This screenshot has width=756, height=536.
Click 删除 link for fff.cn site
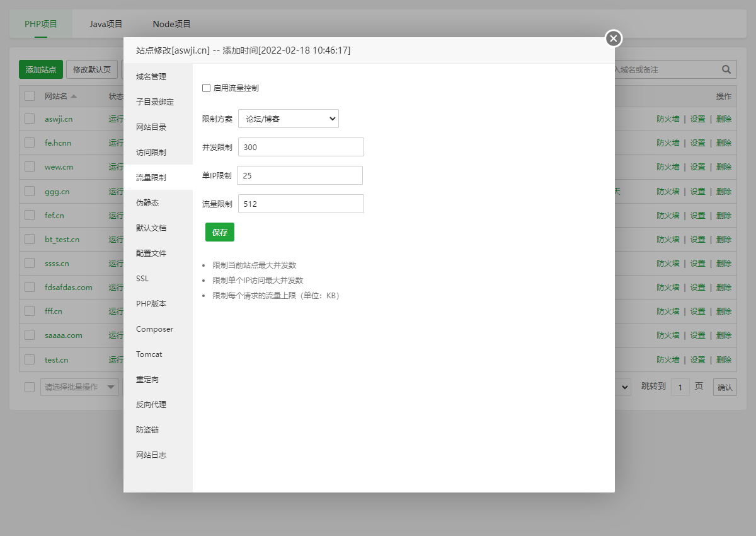[x=723, y=311]
